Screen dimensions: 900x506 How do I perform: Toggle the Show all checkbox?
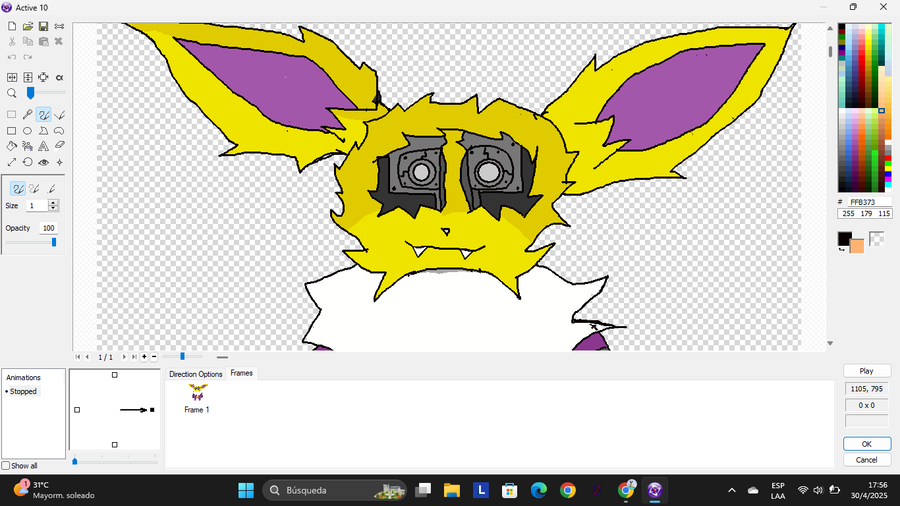point(6,466)
